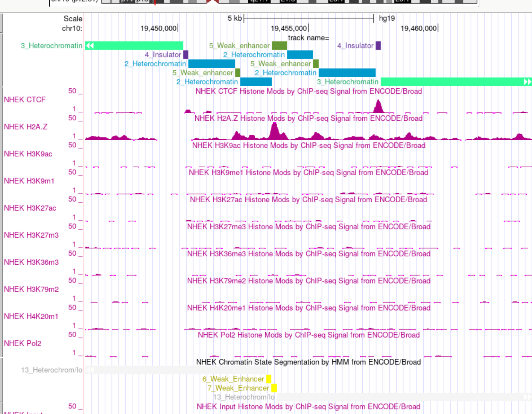Viewport: 532px width, 414px height.
Task: Click the NHEK H2A.Z track label
Action: pyautogui.click(x=26, y=127)
